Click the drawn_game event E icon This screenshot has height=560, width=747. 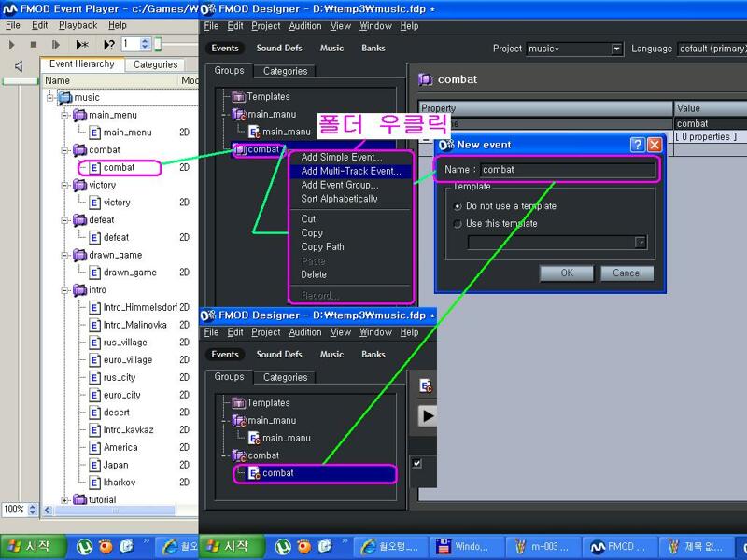(x=95, y=273)
